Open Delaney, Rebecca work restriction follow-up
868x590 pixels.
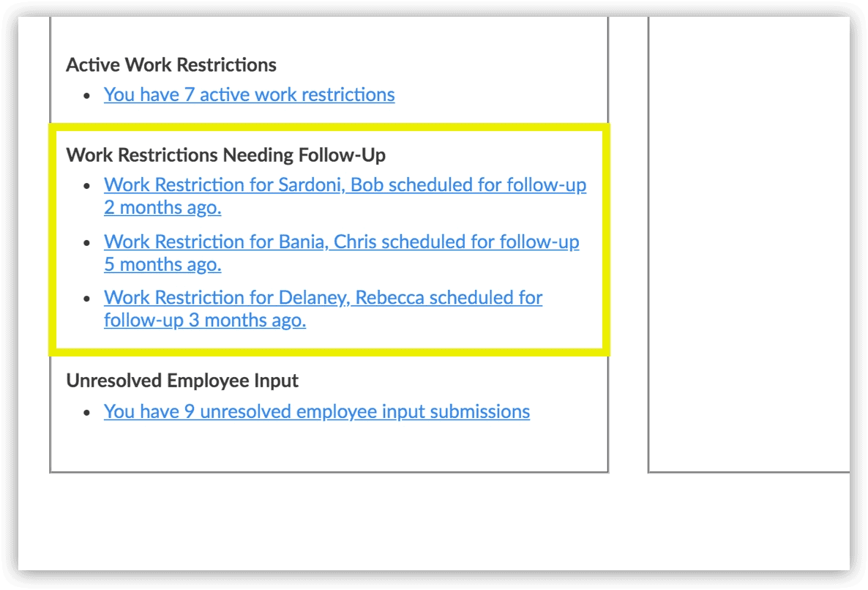tap(323, 298)
